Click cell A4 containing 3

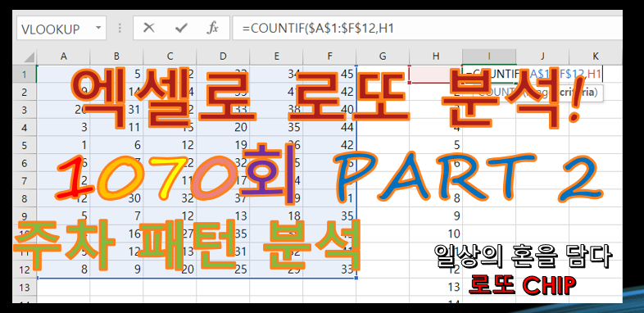coord(63,127)
